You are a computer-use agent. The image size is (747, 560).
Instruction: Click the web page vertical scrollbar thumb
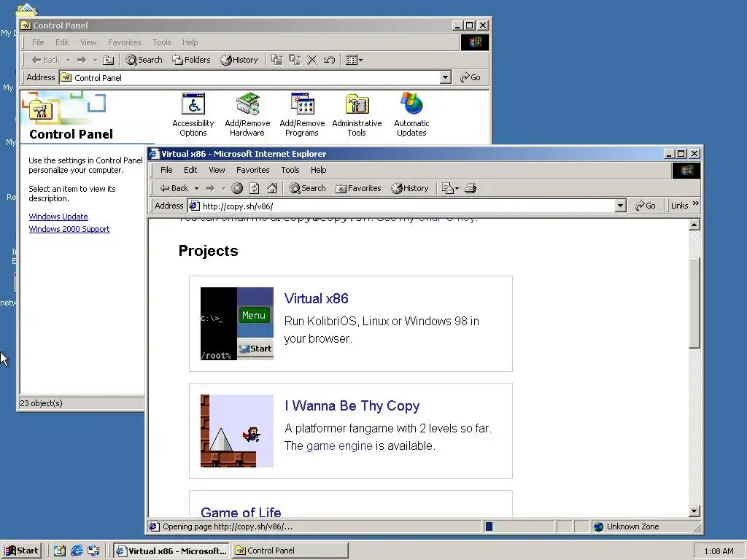[x=694, y=303]
